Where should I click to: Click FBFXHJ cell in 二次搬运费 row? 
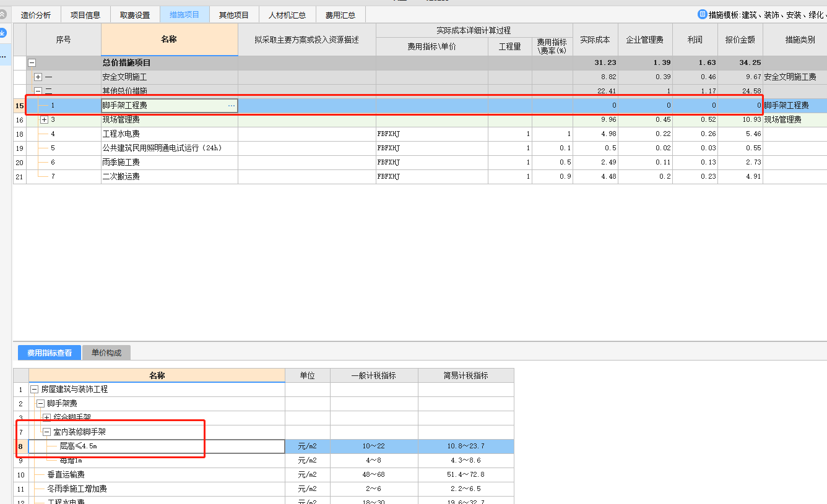tap(431, 177)
